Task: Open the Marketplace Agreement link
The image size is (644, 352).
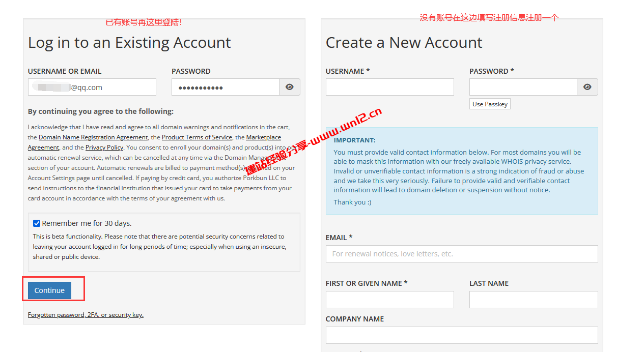Action: click(x=263, y=137)
